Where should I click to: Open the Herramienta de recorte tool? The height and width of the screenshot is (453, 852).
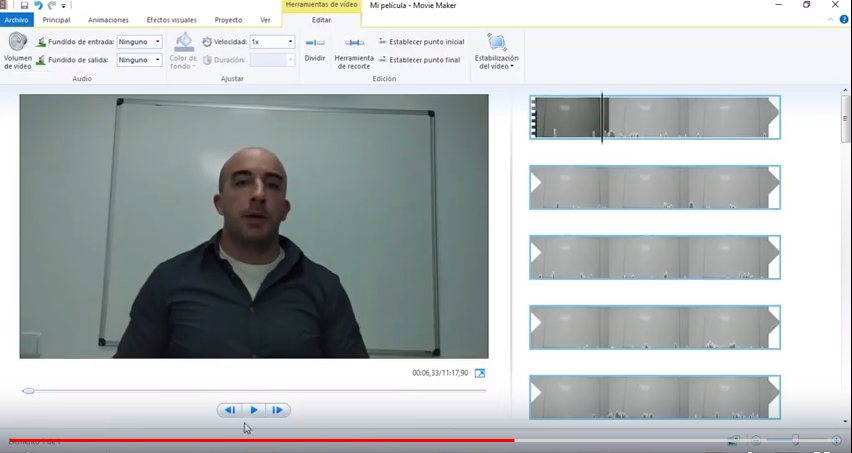tap(354, 50)
